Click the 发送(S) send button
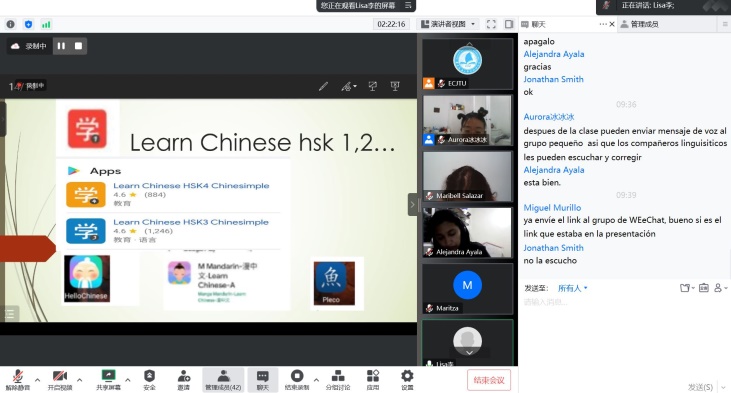This screenshot has height=393, width=731. point(700,387)
